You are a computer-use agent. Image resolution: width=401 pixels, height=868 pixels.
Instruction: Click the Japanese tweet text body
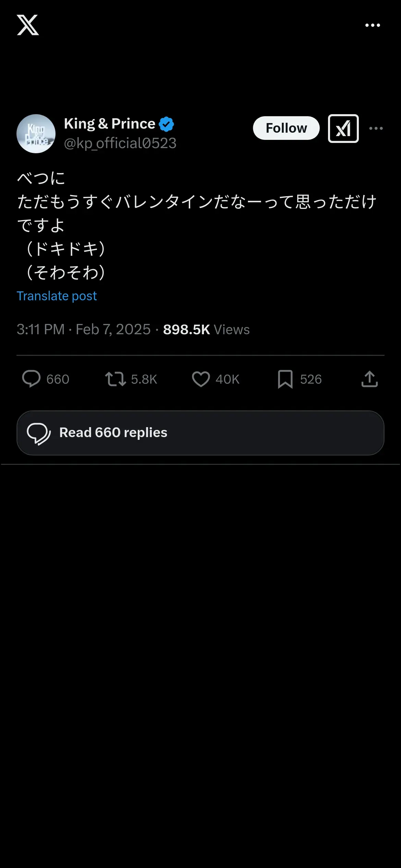197,225
